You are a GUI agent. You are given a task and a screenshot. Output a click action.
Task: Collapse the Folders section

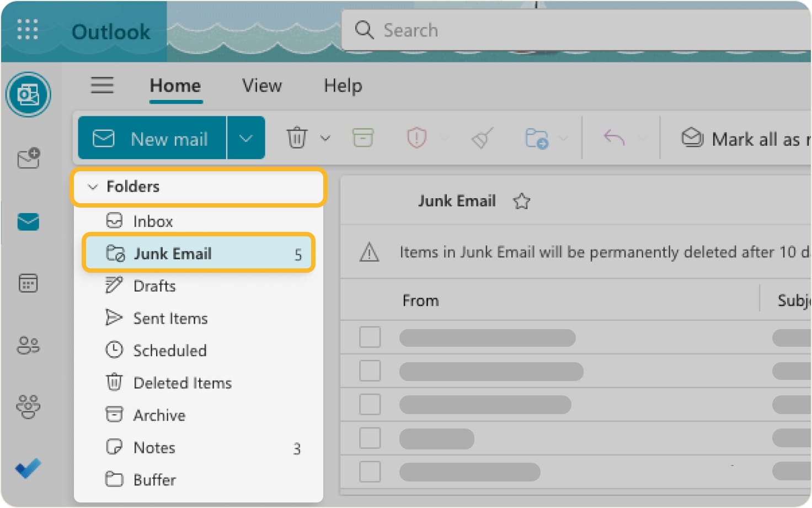(92, 187)
